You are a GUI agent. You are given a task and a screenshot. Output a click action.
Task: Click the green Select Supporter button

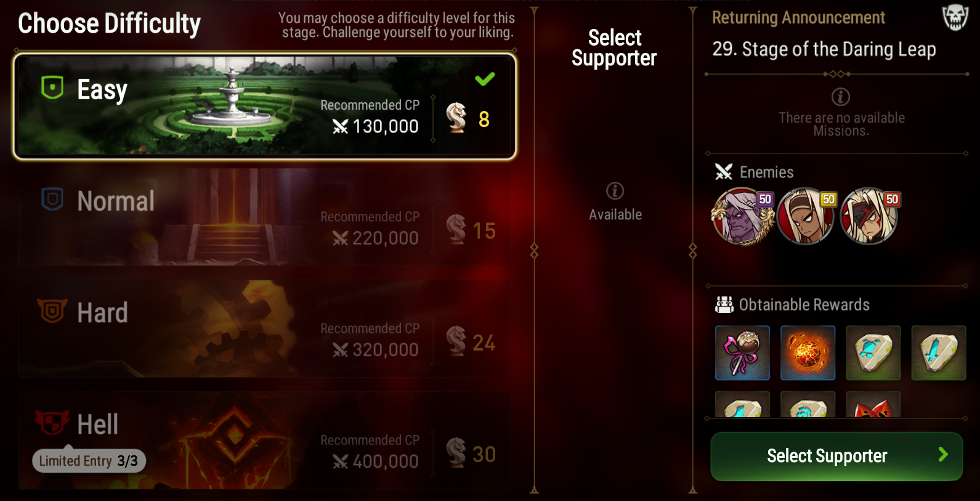pyautogui.click(x=836, y=456)
